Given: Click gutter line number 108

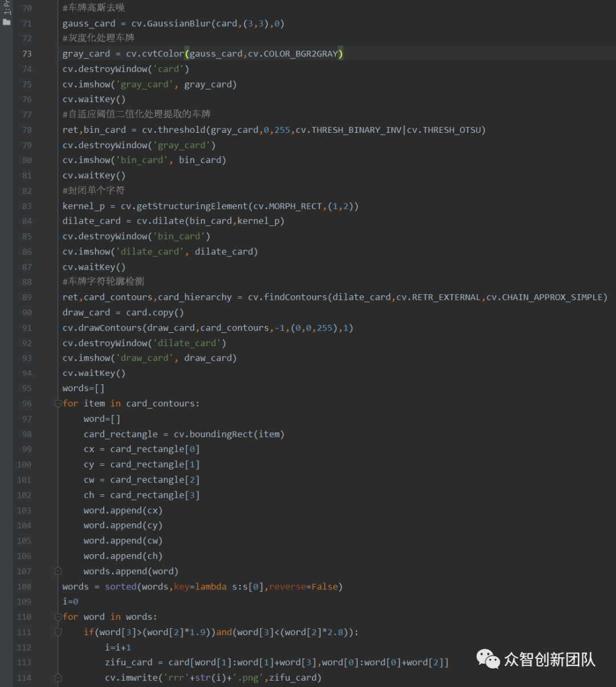Looking at the screenshot, I should (25, 587).
